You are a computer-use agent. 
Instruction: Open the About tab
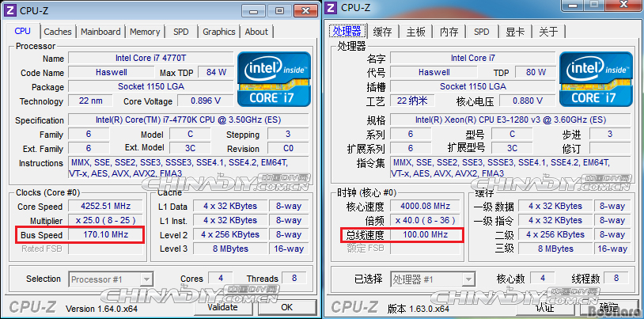pos(256,32)
